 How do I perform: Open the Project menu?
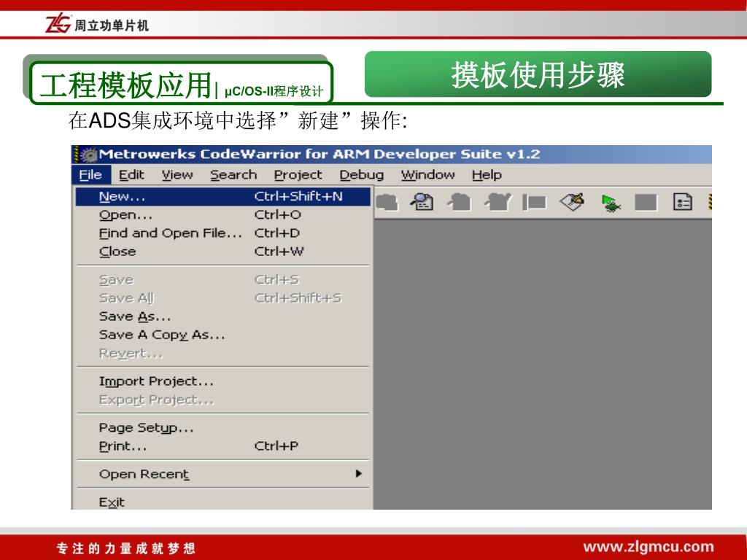(x=298, y=175)
